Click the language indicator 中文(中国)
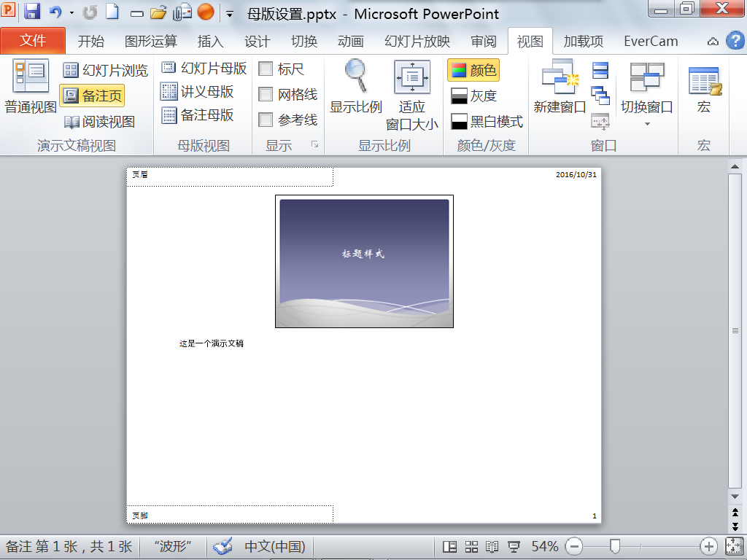This screenshot has width=747, height=560. point(275,546)
